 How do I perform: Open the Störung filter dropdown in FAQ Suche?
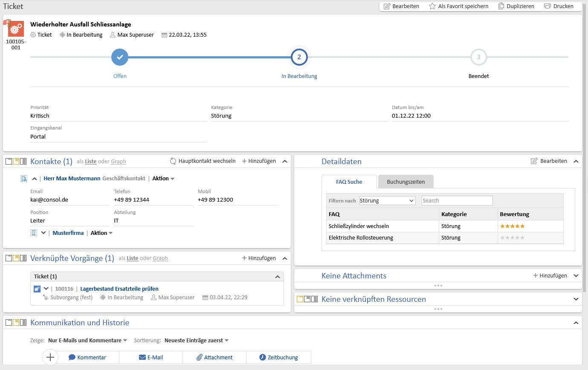point(386,200)
